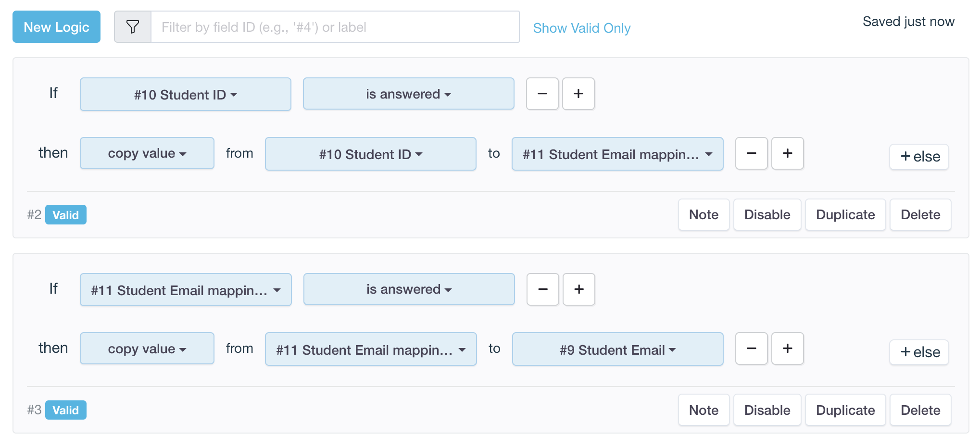The height and width of the screenshot is (447, 980).
Task: Toggle Show Valid Only filter
Action: coord(581,28)
